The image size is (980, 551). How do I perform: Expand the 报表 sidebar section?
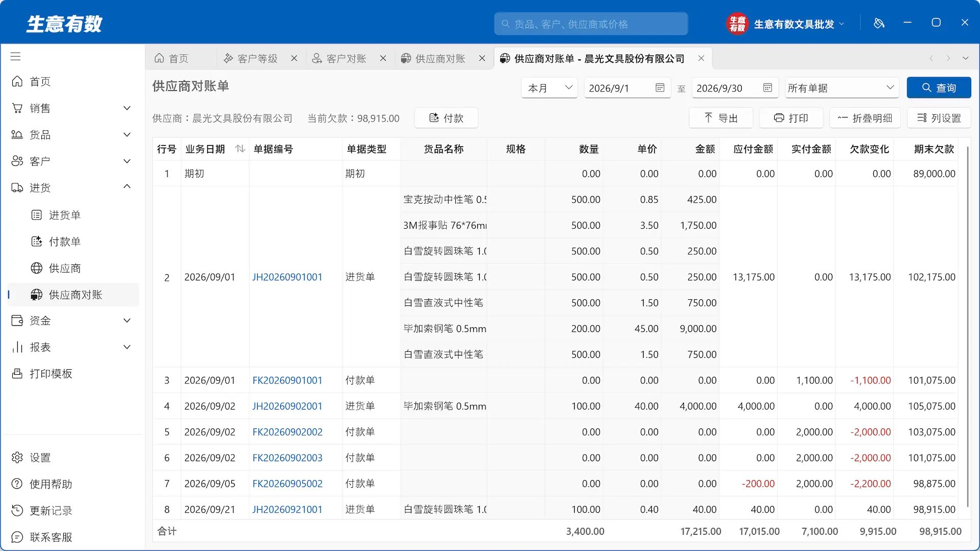point(73,347)
